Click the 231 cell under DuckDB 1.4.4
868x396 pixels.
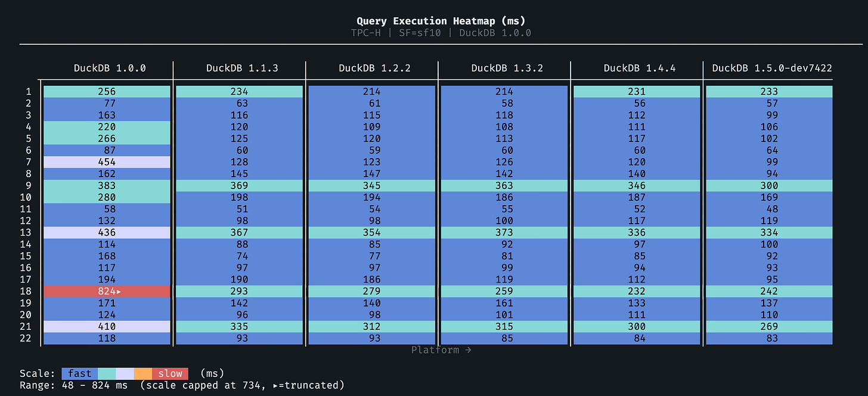[637, 92]
